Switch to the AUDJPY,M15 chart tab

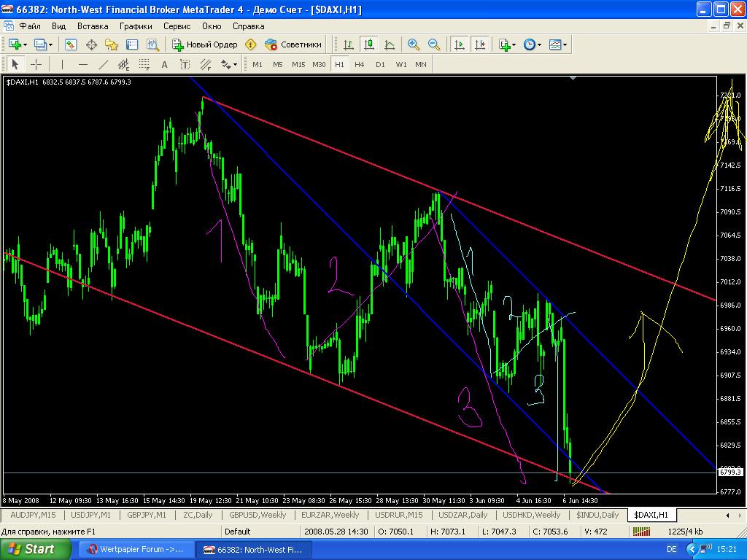click(33, 515)
